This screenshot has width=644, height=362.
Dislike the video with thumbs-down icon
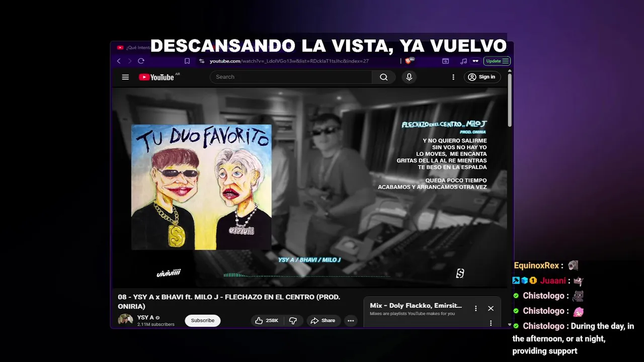pos(293,320)
